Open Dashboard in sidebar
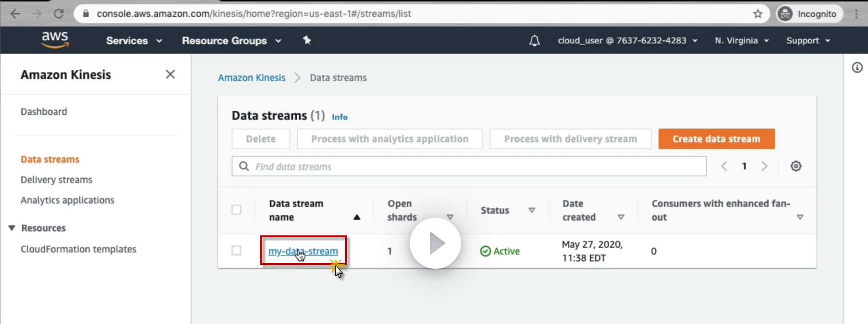Image resolution: width=868 pixels, height=324 pixels. tap(44, 112)
